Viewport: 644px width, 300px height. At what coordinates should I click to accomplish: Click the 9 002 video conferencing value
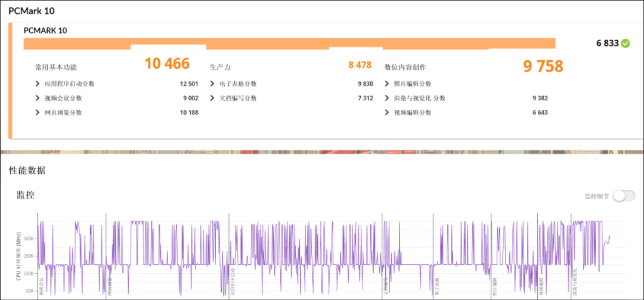coord(191,98)
